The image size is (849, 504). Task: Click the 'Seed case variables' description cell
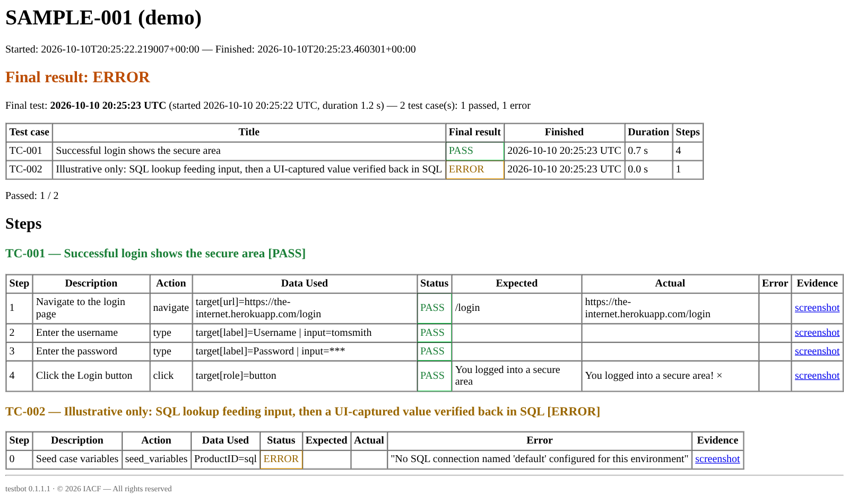[77, 459]
